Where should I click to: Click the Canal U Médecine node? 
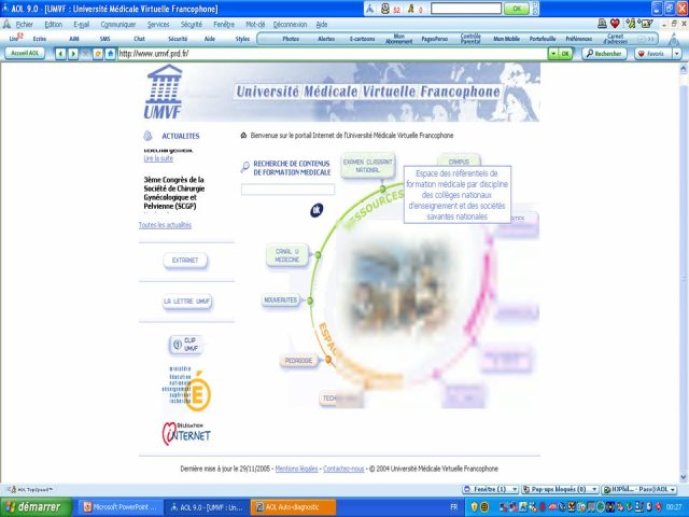point(287,255)
